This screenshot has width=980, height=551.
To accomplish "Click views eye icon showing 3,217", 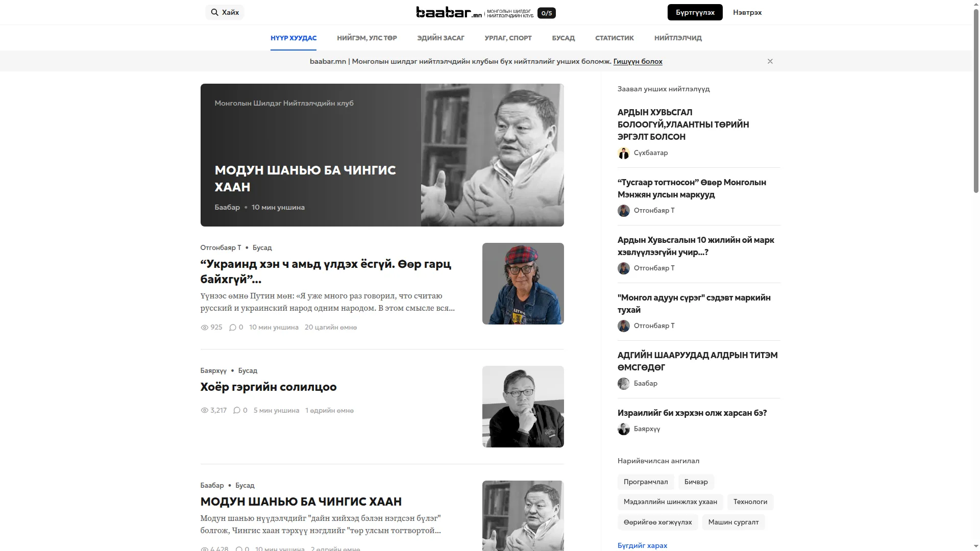I will (x=205, y=411).
